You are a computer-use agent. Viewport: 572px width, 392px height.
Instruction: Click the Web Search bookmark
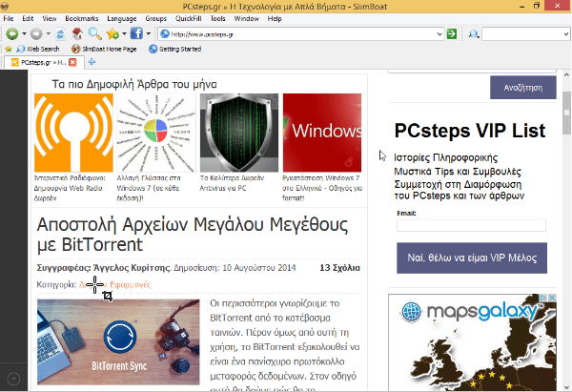point(38,49)
